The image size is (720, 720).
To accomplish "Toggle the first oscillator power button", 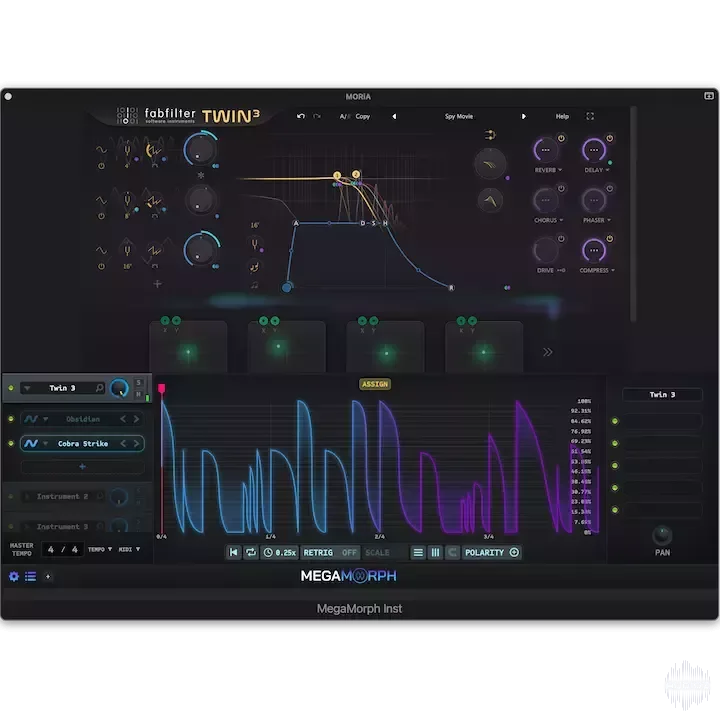I will (101, 166).
